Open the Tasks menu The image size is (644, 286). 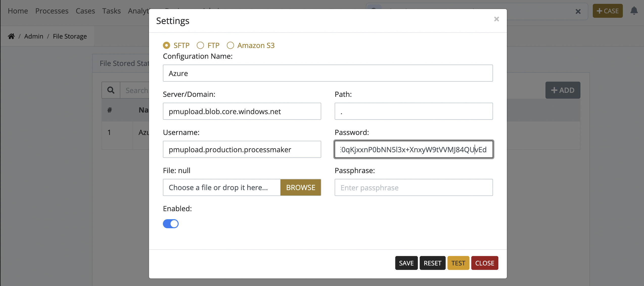coord(111,11)
